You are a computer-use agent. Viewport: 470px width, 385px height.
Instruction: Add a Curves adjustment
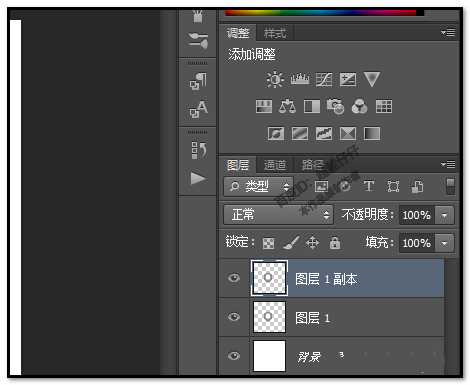(x=324, y=80)
